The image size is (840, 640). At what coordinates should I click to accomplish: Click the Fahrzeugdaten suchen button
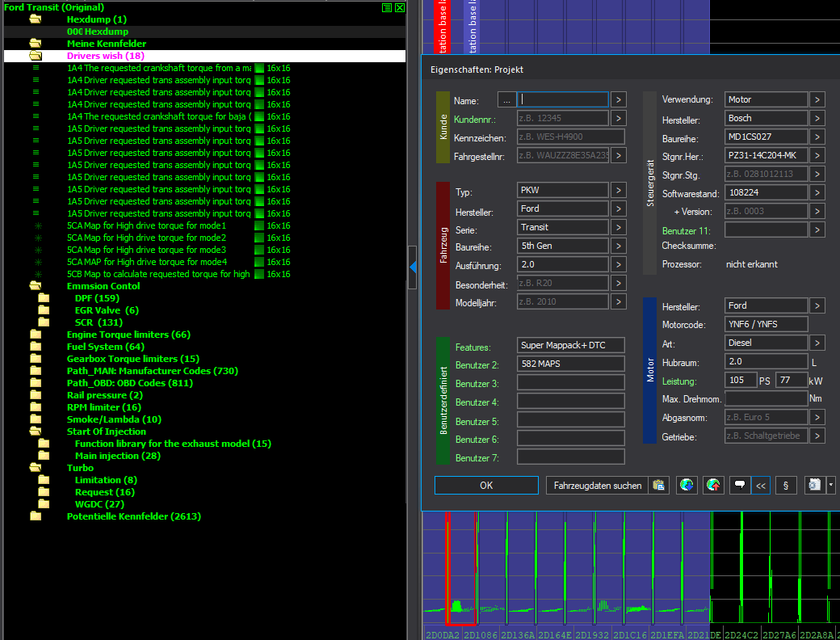(597, 486)
